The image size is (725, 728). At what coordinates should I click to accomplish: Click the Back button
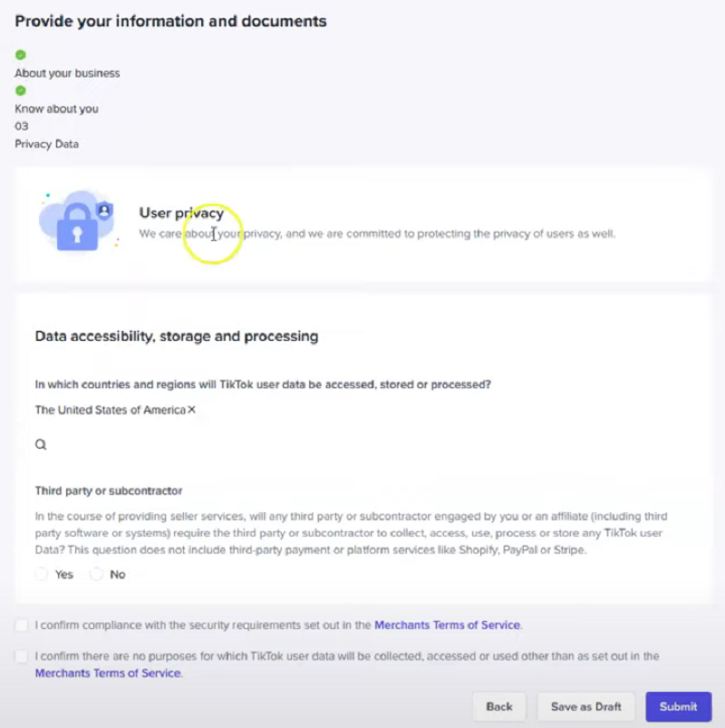click(x=499, y=706)
